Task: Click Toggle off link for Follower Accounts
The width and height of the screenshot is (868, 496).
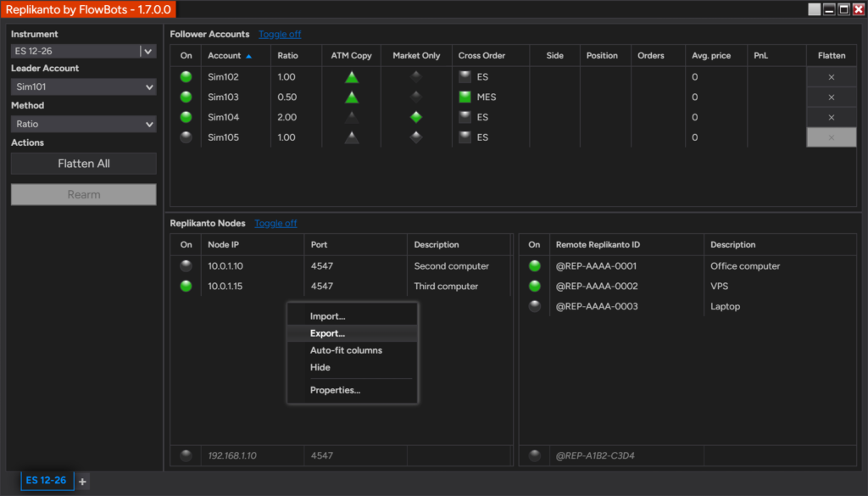Action: coord(280,34)
